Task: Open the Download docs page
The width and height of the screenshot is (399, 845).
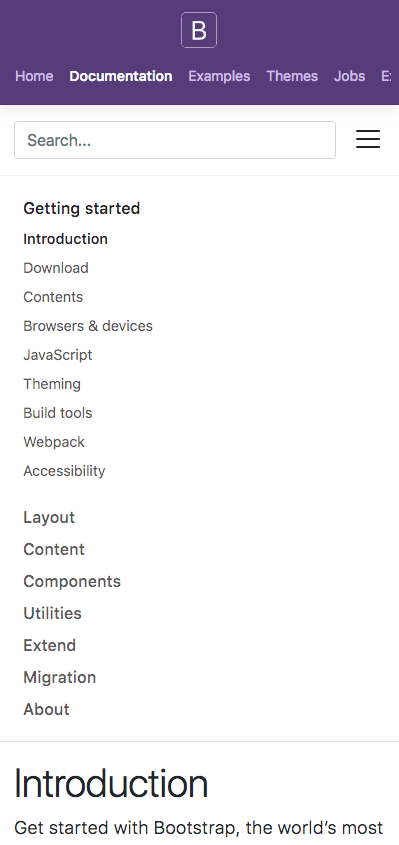Action: (x=56, y=268)
